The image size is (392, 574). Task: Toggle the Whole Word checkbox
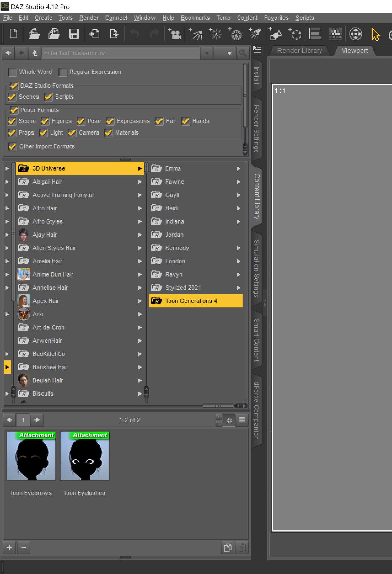tap(12, 72)
